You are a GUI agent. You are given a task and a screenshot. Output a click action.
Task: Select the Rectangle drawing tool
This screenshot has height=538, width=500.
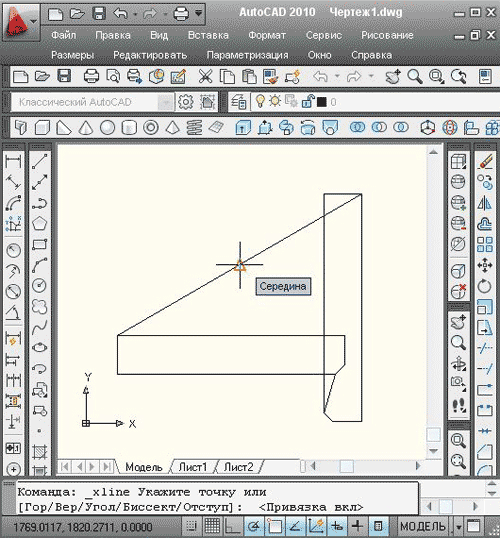click(x=39, y=244)
